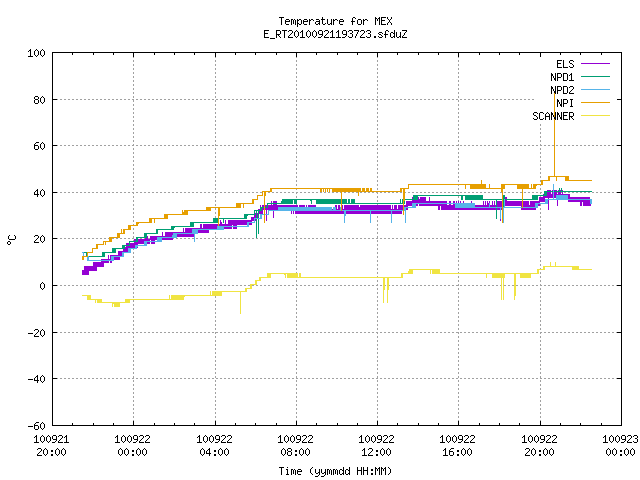The image size is (640, 480).
Task: Click the x-axis label 100923 00:00
Action: [x=620, y=446]
